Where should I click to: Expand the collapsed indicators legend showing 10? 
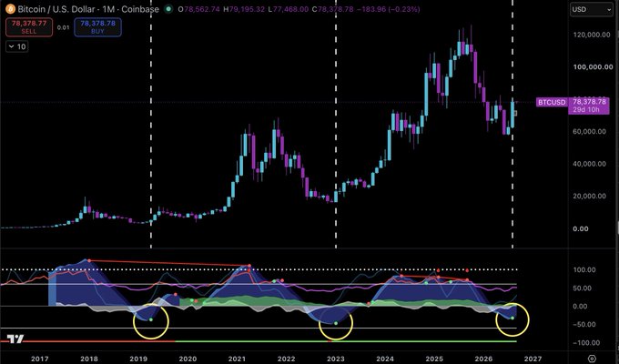pyautogui.click(x=16, y=46)
